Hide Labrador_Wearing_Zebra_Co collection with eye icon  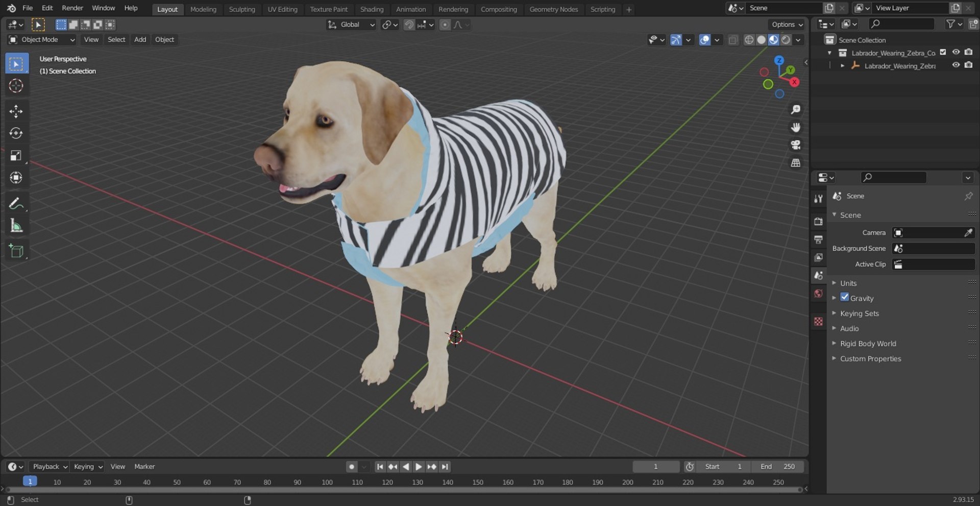click(956, 53)
